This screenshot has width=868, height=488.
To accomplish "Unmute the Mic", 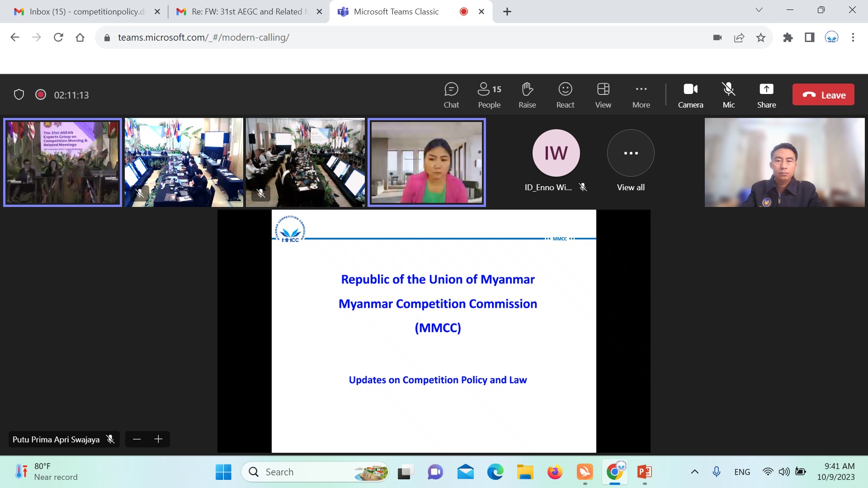I will tap(728, 95).
